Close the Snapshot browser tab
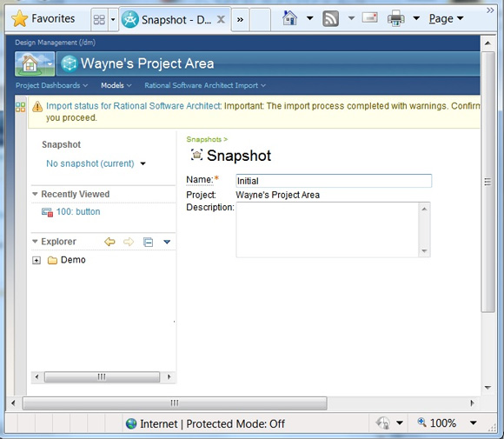Viewport: 504px width, 439px height. coord(221,20)
